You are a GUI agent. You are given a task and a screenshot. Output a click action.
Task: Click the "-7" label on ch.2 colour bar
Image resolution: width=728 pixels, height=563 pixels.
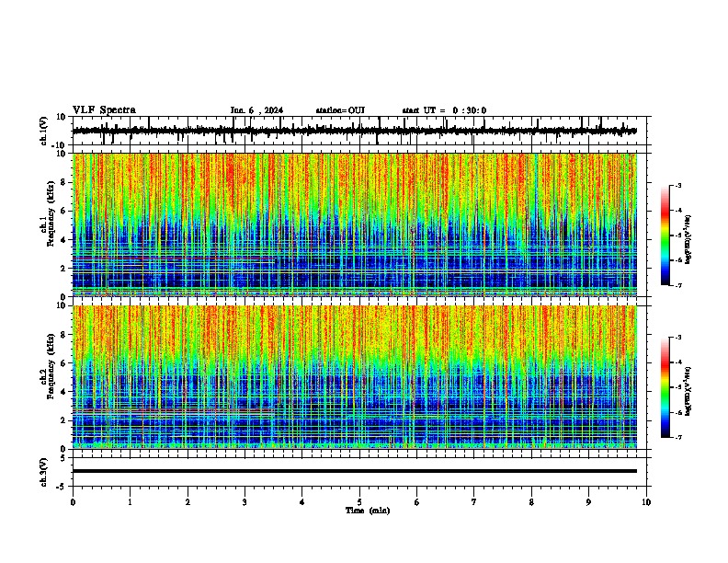(x=677, y=437)
